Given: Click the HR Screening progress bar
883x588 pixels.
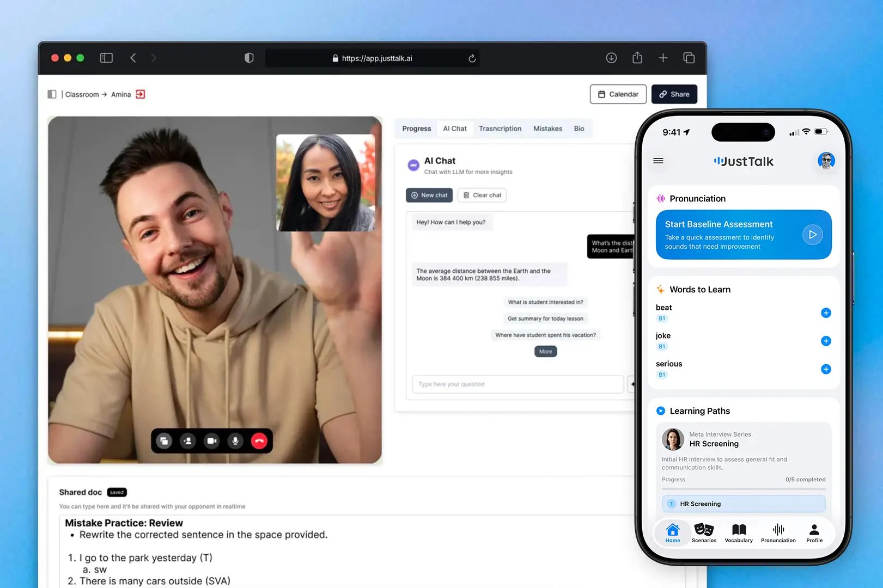Looking at the screenshot, I should pyautogui.click(x=744, y=489).
